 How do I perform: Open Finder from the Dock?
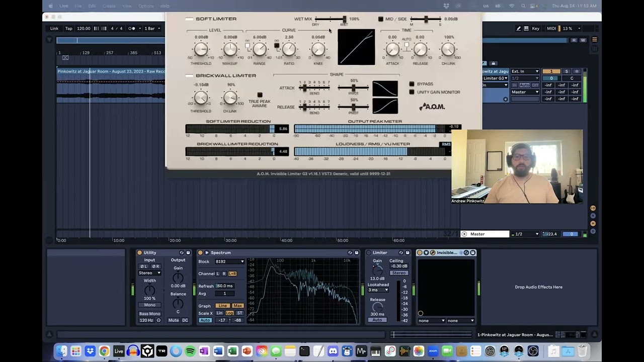pyautogui.click(x=61, y=351)
